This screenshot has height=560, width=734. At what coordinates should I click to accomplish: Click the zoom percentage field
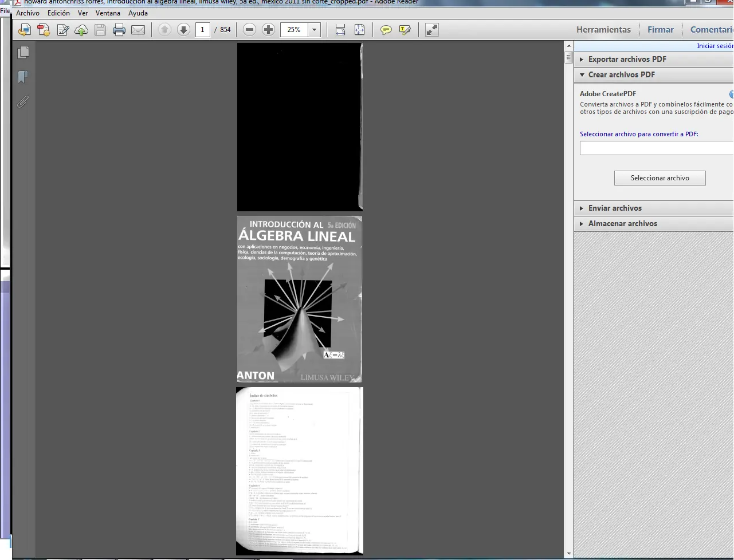tap(294, 30)
